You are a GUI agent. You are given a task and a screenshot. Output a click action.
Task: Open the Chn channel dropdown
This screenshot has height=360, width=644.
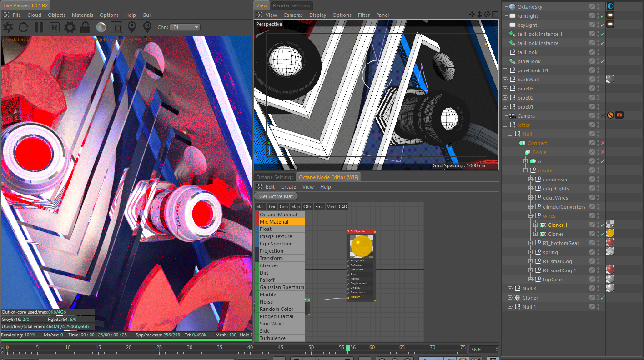pyautogui.click(x=185, y=27)
